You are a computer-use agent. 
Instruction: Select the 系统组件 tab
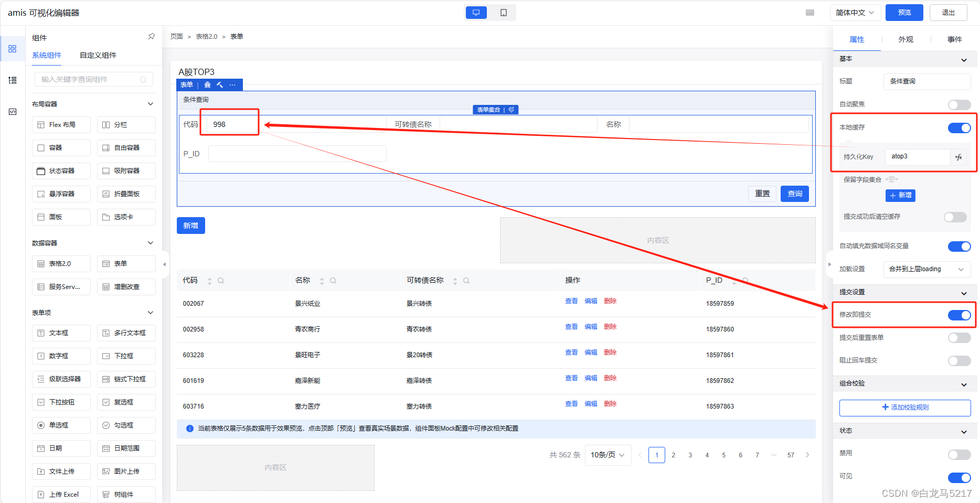tap(47, 55)
